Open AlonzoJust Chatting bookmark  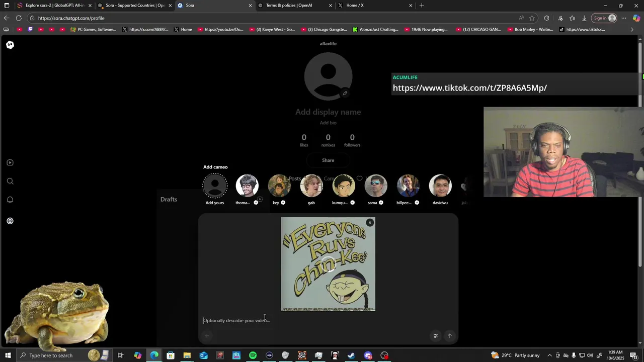tap(375, 30)
